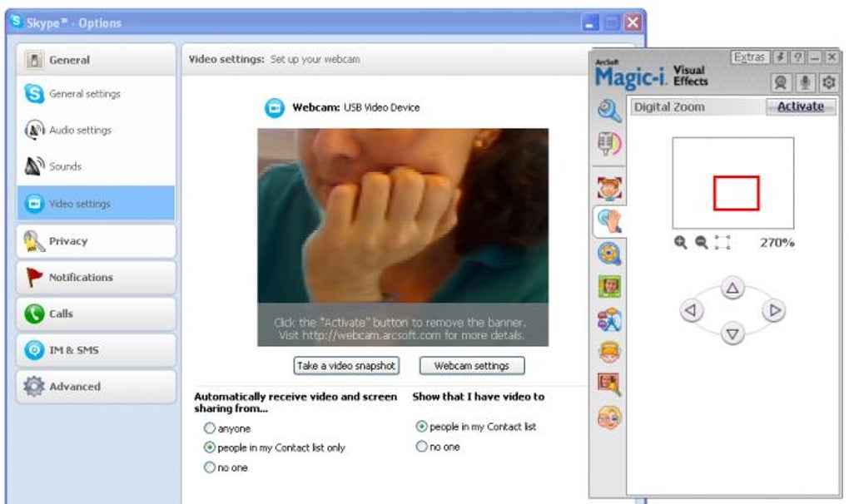The width and height of the screenshot is (849, 504).
Task: Open the Calls section
Action: (x=96, y=314)
